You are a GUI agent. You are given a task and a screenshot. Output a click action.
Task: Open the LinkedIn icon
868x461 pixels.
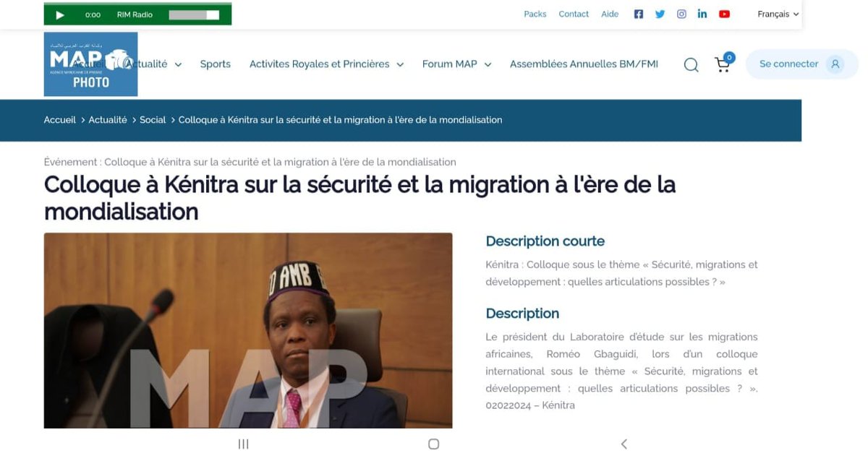point(702,13)
